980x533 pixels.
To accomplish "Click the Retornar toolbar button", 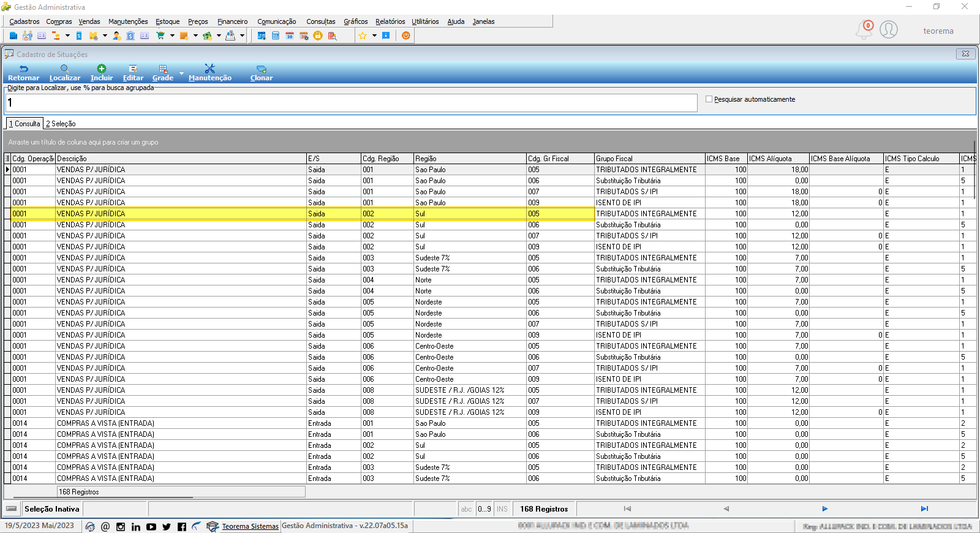I will 23,73.
